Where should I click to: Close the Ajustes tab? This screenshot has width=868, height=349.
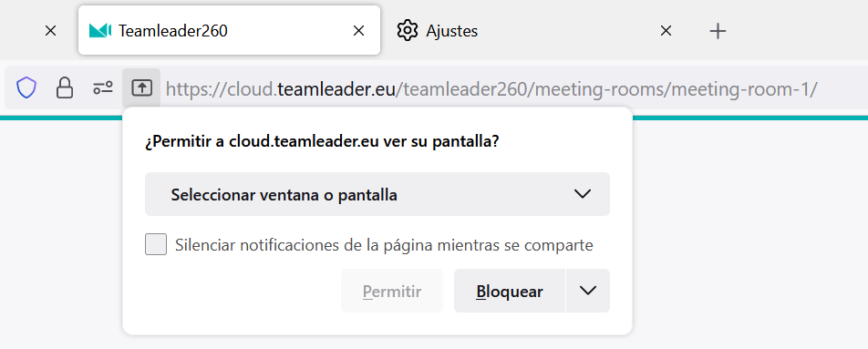666,31
